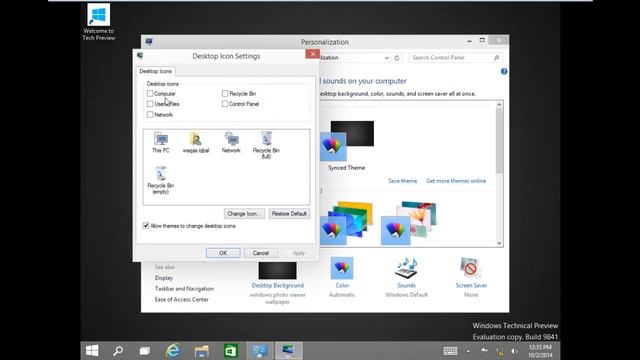Image resolution: width=640 pixels, height=360 pixels.
Task: Open Sounds settings icon in Personalization
Action: pyautogui.click(x=406, y=268)
